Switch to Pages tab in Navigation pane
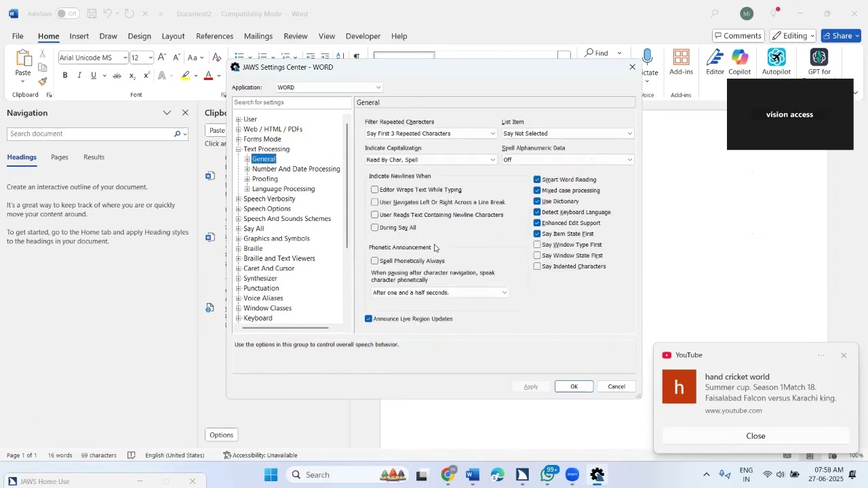Screen dimensions: 868x488 click(60, 157)
